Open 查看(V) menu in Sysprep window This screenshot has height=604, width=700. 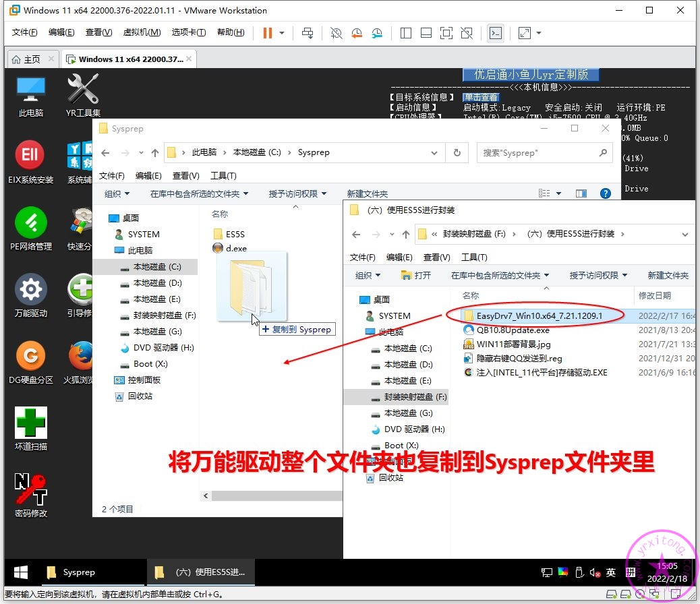click(x=185, y=175)
